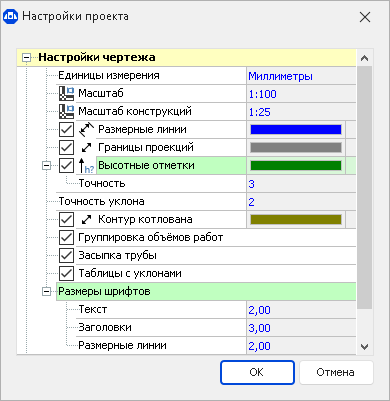The width and height of the screenshot is (390, 401).
Task: Select the Текст row label
Action: 93,310
